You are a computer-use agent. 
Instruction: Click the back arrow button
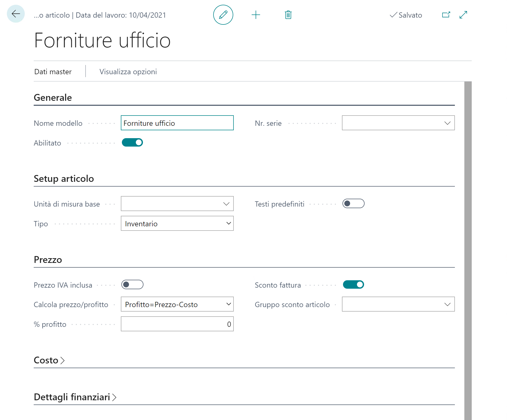tap(16, 14)
